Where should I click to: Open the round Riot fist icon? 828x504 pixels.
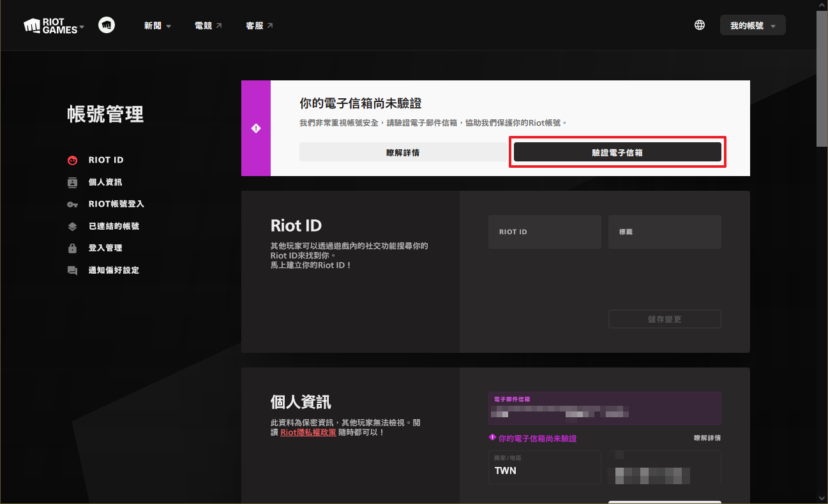(107, 26)
